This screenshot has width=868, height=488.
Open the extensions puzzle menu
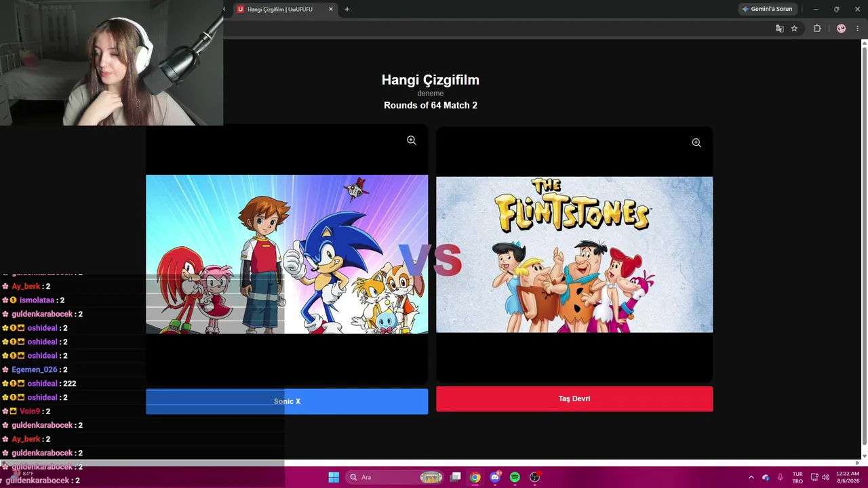click(x=817, y=28)
